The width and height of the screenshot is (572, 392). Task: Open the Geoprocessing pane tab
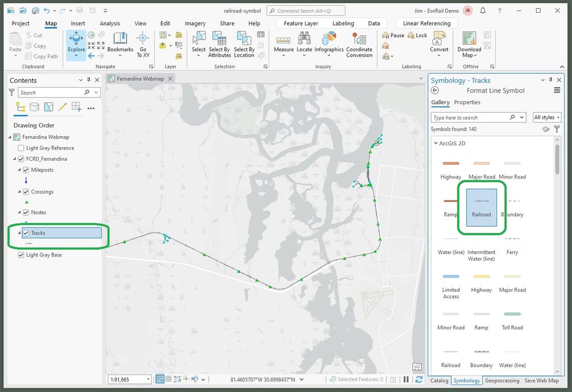[x=502, y=381]
